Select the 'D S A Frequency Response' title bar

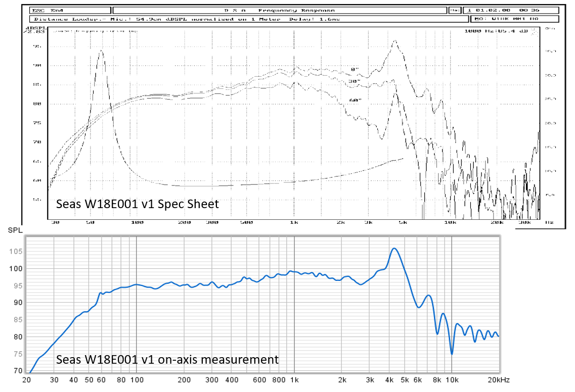pyautogui.click(x=280, y=10)
